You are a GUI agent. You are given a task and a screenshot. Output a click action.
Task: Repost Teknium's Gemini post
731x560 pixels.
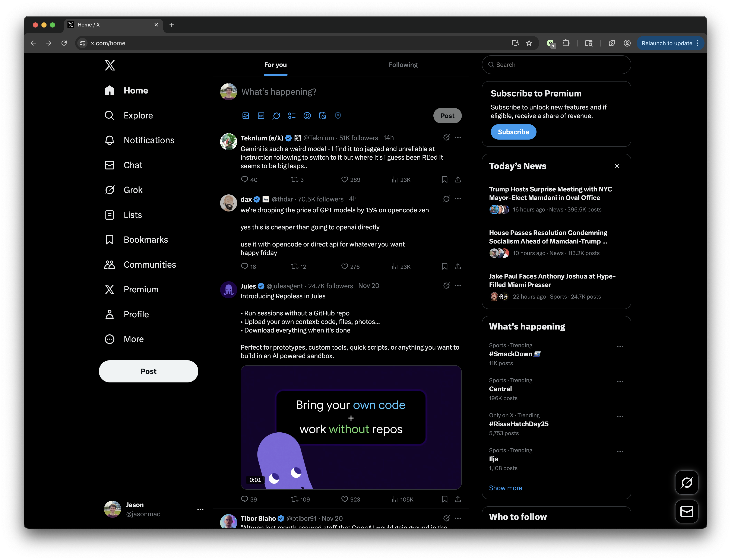click(294, 180)
